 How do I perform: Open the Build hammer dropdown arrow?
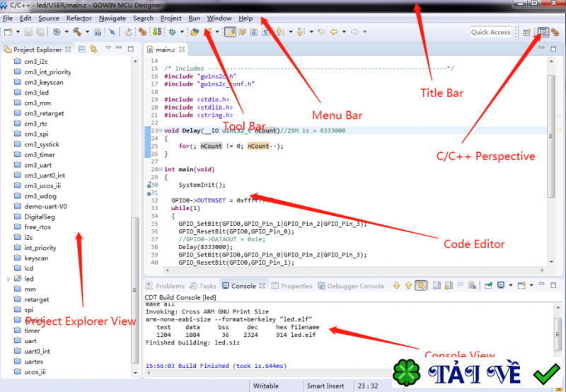tap(87, 32)
